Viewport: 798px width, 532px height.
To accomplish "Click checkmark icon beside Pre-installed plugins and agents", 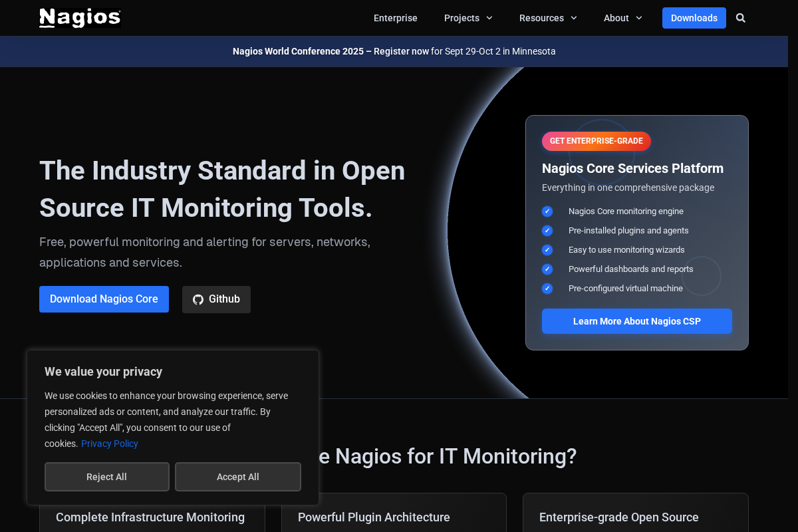I will (x=547, y=231).
